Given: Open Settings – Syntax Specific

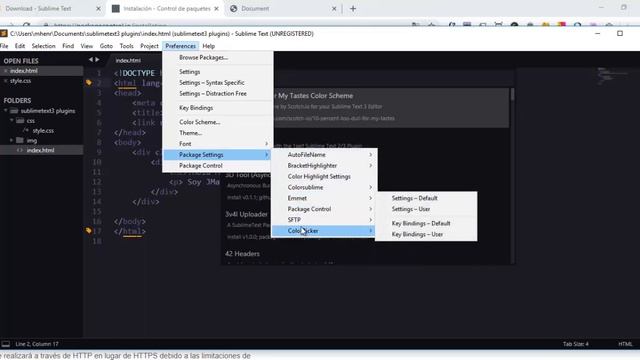Looking at the screenshot, I should click(218, 82).
